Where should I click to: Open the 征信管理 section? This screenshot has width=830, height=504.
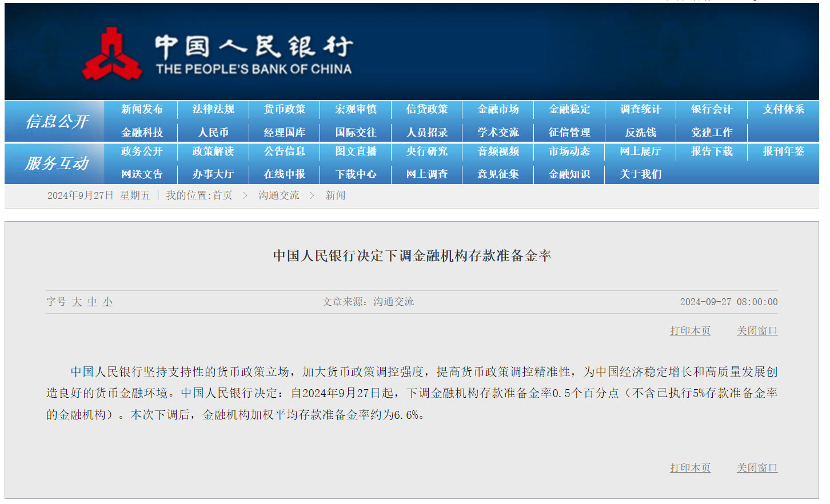pyautogui.click(x=569, y=133)
